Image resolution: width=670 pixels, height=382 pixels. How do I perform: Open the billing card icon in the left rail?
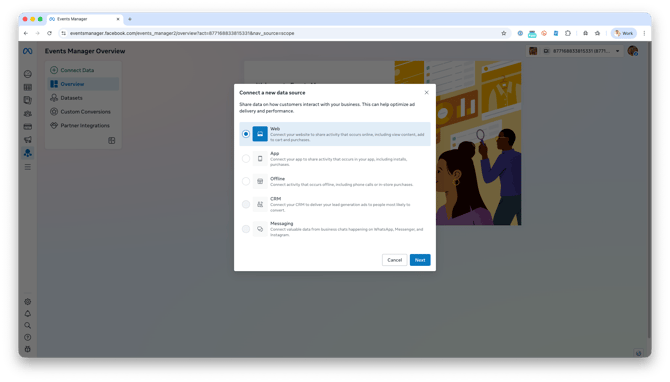28,126
